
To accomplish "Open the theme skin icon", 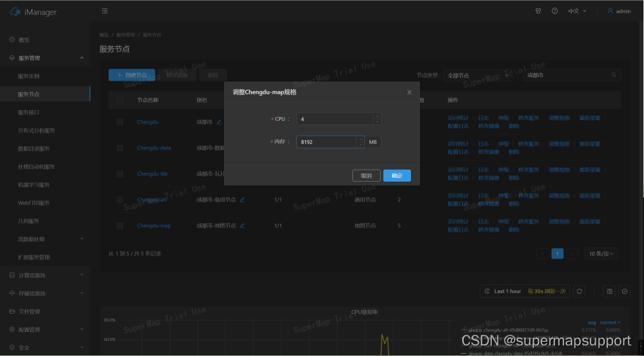I will (x=538, y=11).
